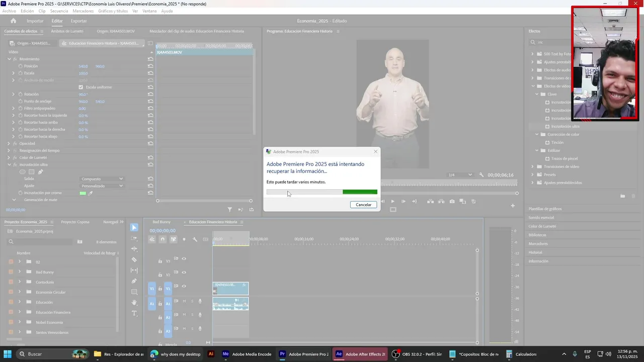Select the Type tool
Image resolution: width=644 pixels, height=362 pixels.
tap(134, 313)
